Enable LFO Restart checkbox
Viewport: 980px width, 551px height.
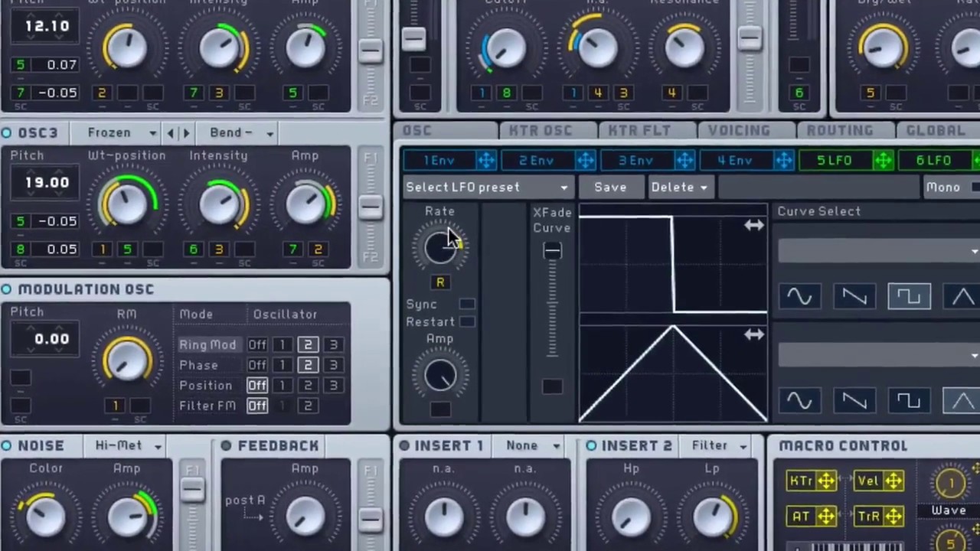(x=467, y=322)
